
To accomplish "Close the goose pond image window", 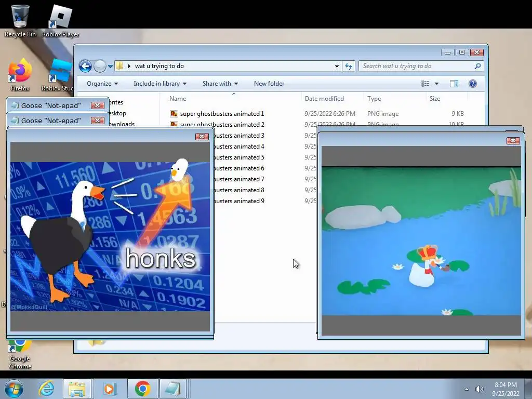I will click(513, 140).
